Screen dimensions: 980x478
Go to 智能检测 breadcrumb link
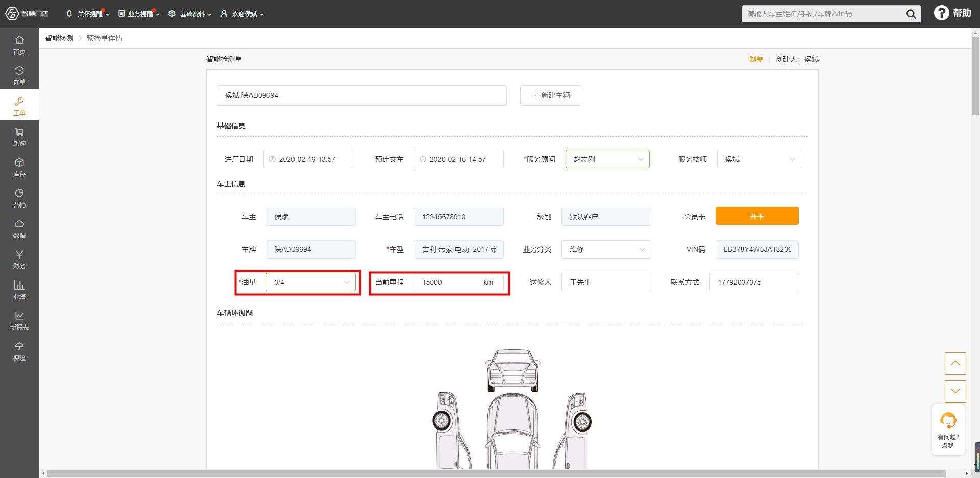pyautogui.click(x=59, y=38)
